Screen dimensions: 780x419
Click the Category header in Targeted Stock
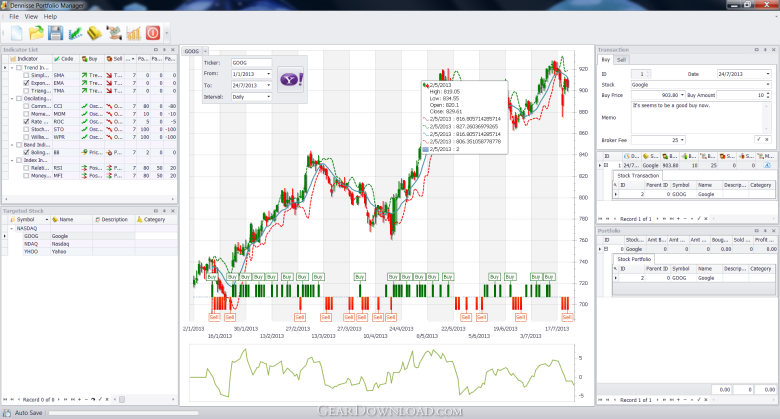coord(156,219)
